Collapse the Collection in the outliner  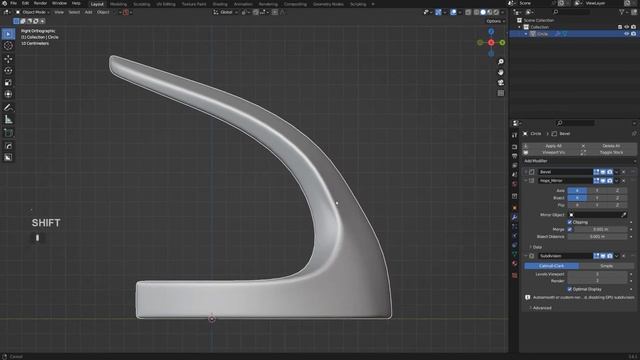click(x=520, y=27)
